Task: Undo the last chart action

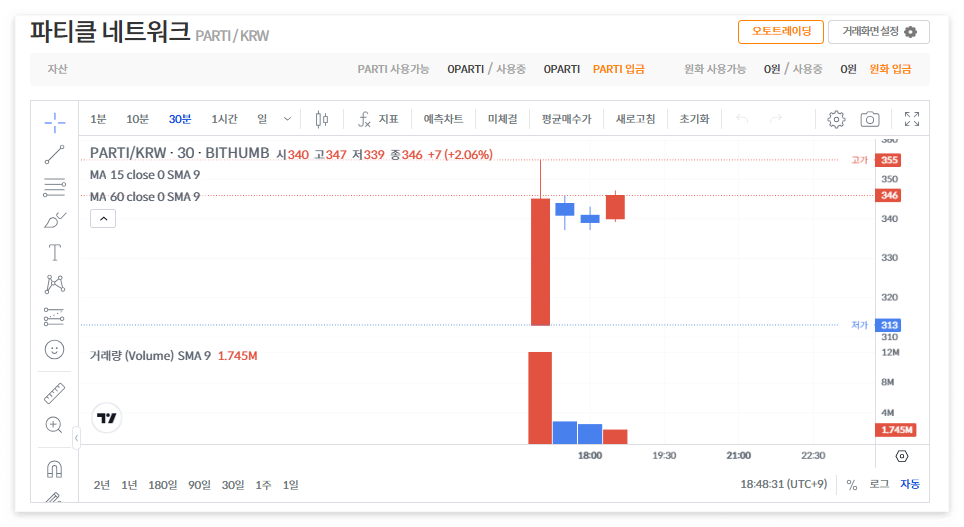Action: 742,119
